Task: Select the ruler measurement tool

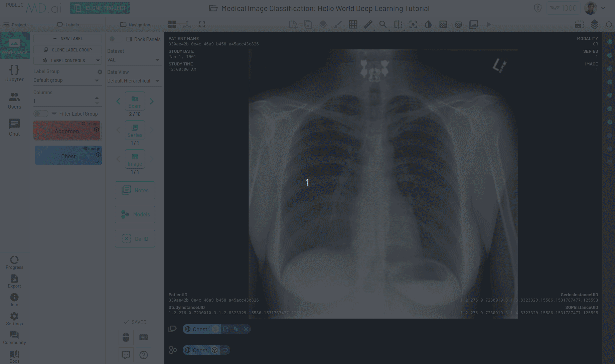Action: [x=368, y=24]
